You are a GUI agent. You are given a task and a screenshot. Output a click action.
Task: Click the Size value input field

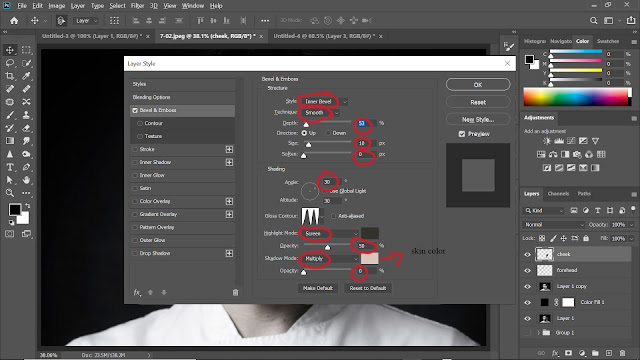tap(367, 143)
